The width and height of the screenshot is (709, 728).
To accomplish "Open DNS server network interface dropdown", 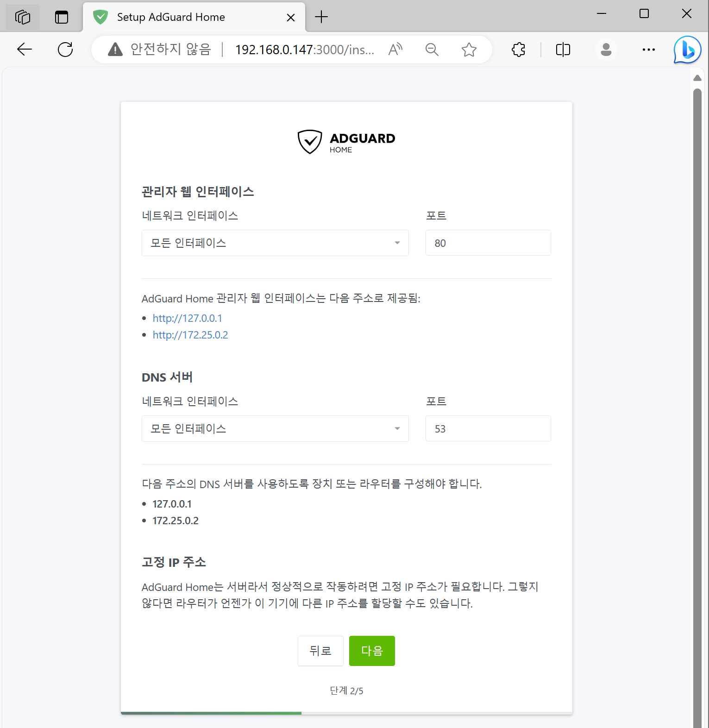I will tap(275, 428).
